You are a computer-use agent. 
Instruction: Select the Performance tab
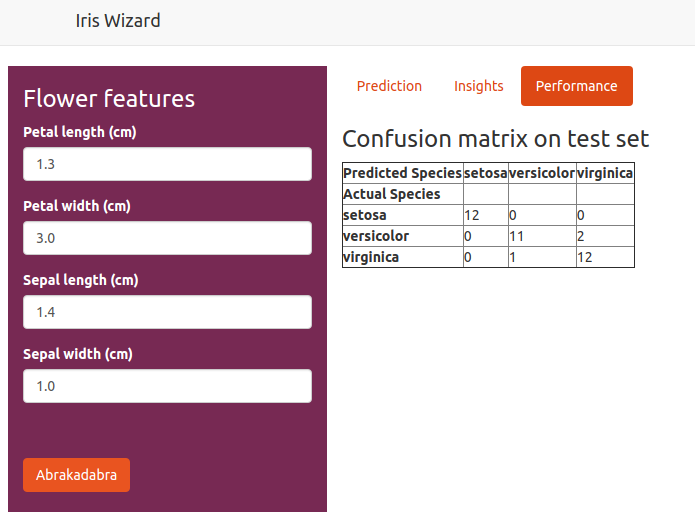(577, 86)
